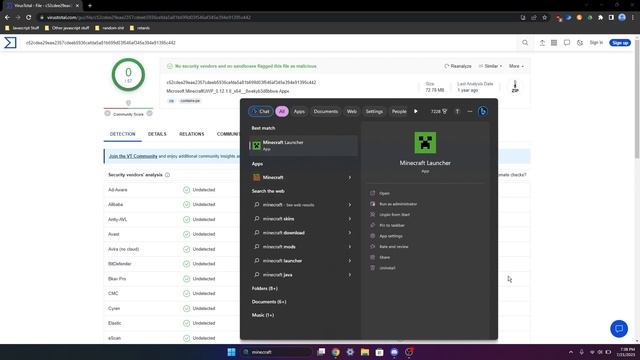Click the thumbs-down community score icon
The width and height of the screenshot is (640, 360).
(x=107, y=113)
